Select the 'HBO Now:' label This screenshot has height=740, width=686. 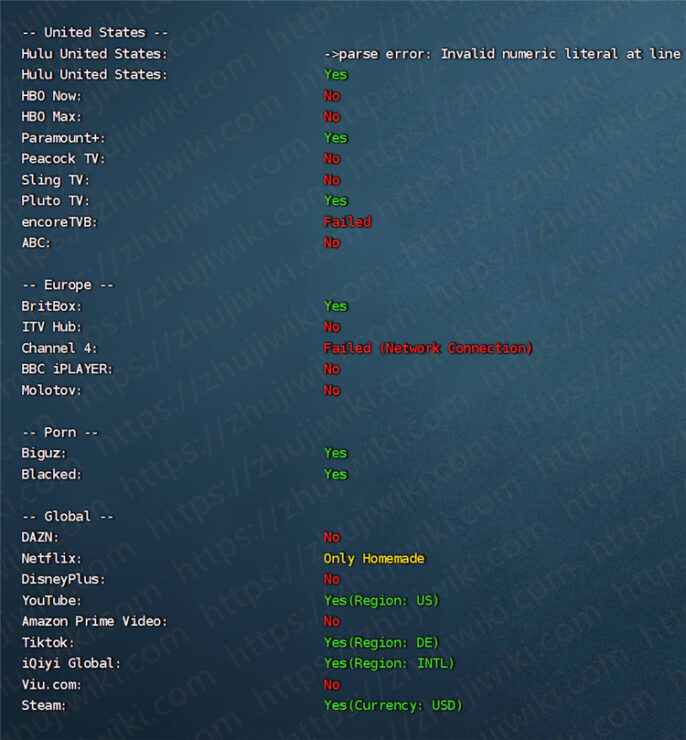click(x=51, y=96)
